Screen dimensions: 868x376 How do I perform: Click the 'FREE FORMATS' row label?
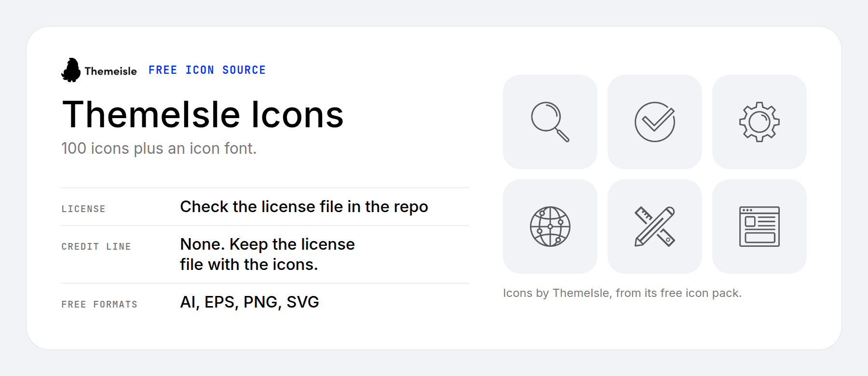[x=99, y=304]
